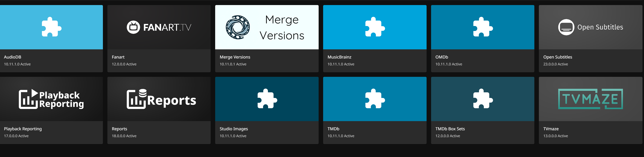Click the TMDb Box Sets puzzle icon

click(483, 99)
